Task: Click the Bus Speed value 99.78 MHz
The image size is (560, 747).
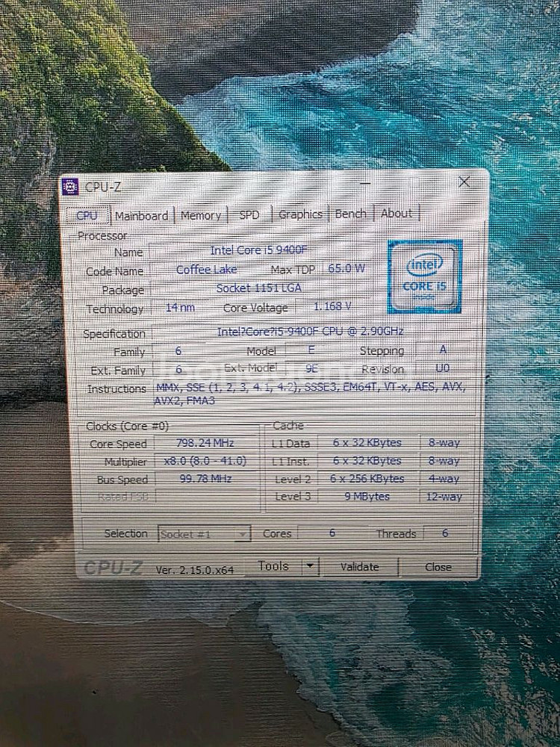Action: point(205,478)
